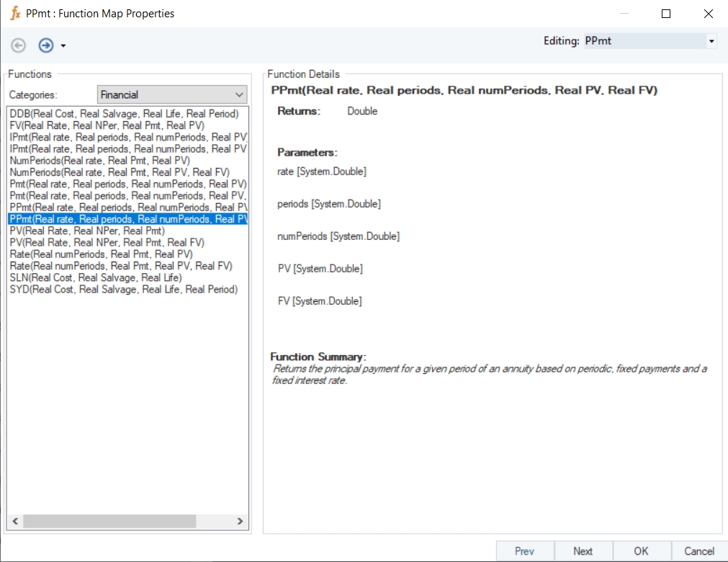Screen dimensions: 728x562
Task: Select the SYD function entry
Action: (123, 289)
